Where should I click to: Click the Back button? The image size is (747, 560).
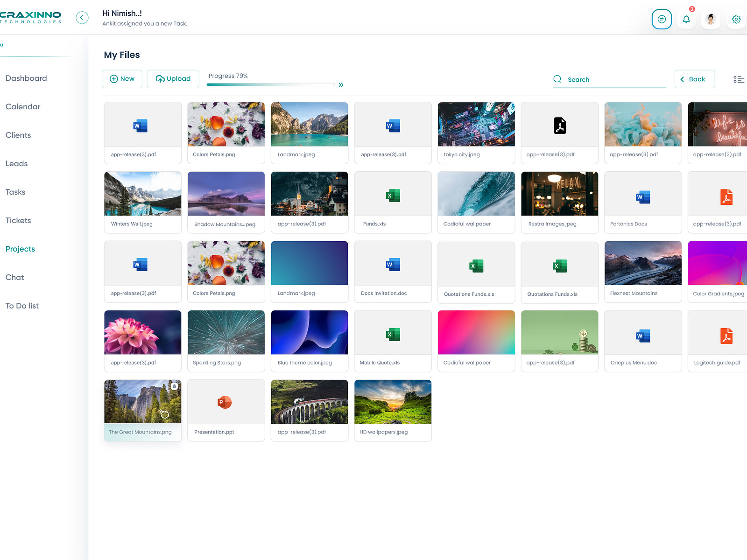695,79
